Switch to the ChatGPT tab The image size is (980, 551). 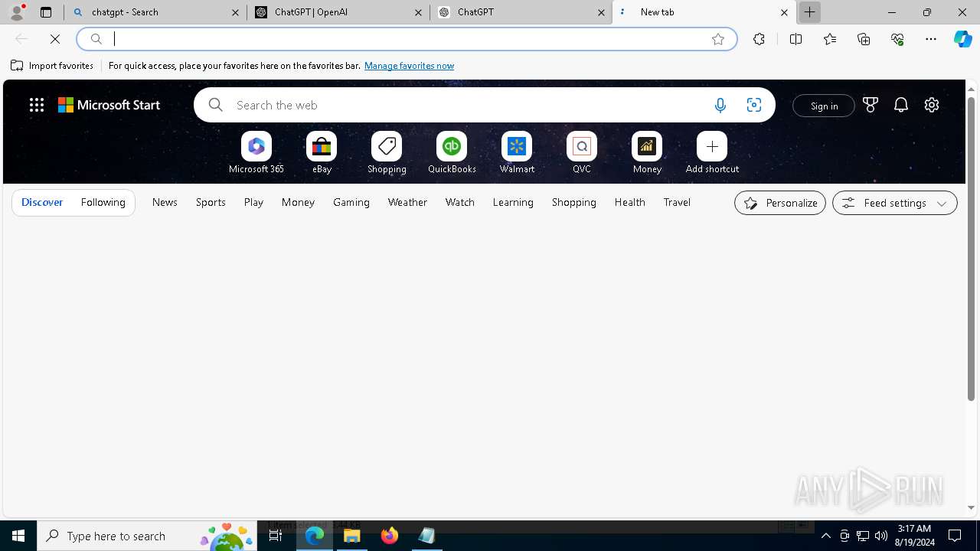point(521,12)
